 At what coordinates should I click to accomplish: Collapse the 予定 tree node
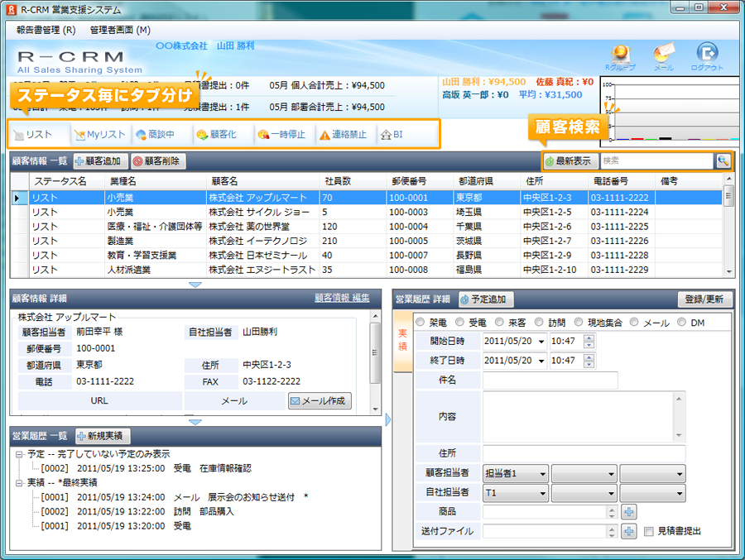tap(19, 455)
